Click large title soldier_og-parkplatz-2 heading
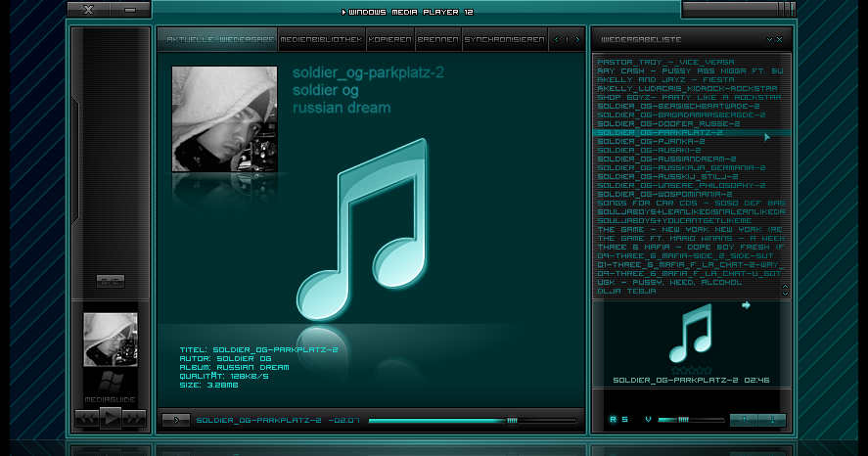Viewport: 868px width, 456px height. [368, 73]
